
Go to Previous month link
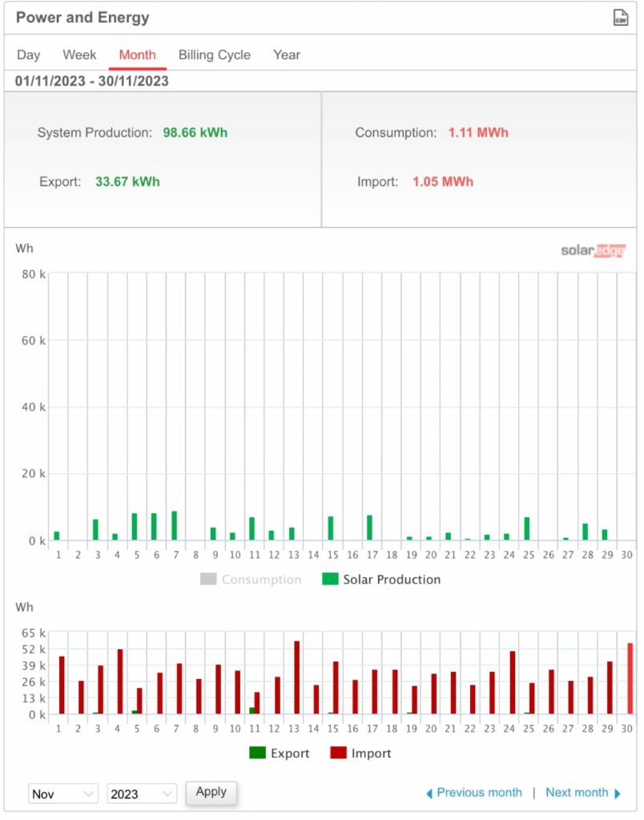pos(479,793)
